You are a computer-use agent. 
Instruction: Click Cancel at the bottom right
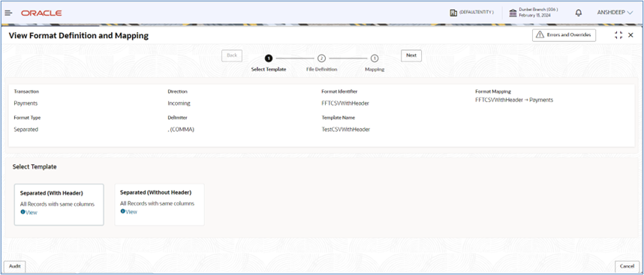[627, 267]
